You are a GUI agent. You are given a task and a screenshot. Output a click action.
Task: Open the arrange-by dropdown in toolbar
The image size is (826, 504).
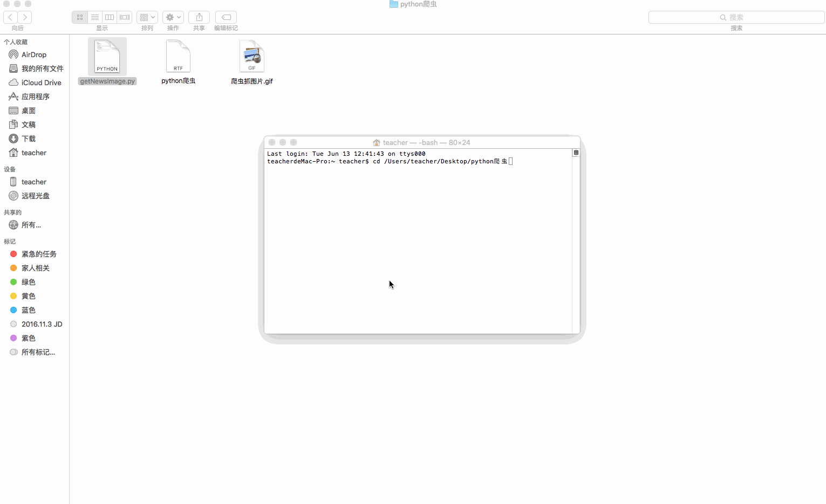(147, 17)
